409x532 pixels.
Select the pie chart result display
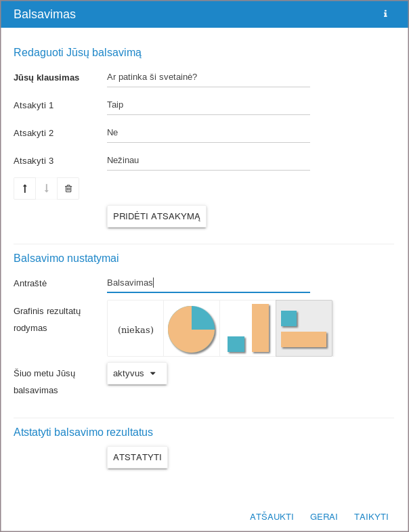coord(192,329)
